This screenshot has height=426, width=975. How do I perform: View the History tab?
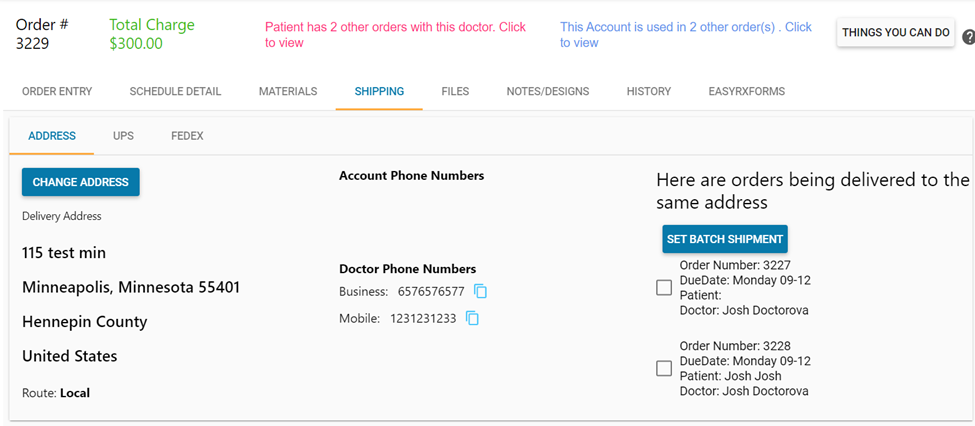click(649, 91)
